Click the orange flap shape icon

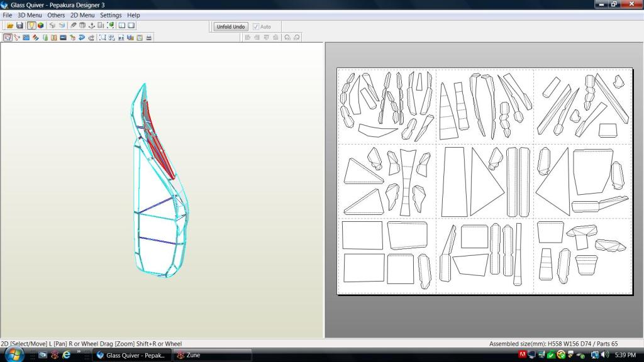[x=54, y=37]
